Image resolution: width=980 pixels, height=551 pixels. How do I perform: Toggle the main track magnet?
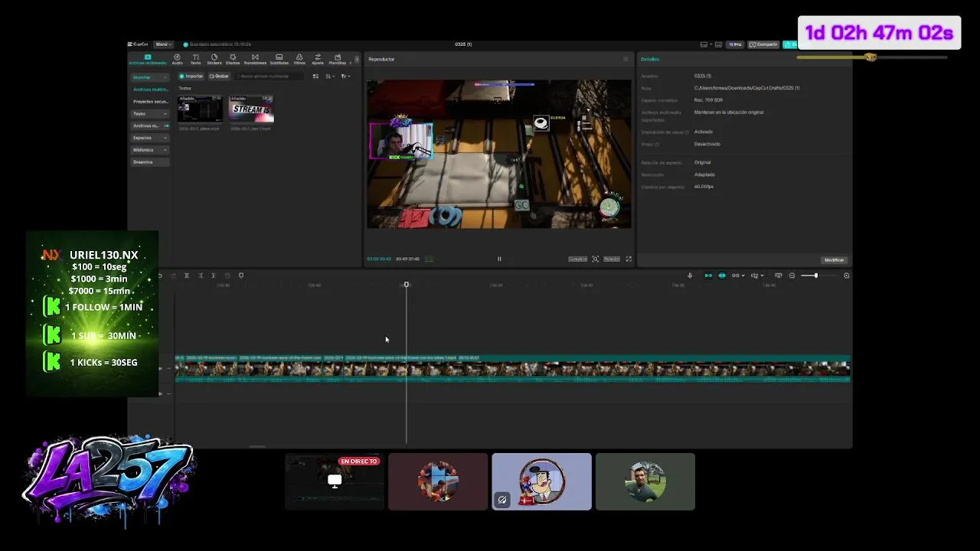708,275
